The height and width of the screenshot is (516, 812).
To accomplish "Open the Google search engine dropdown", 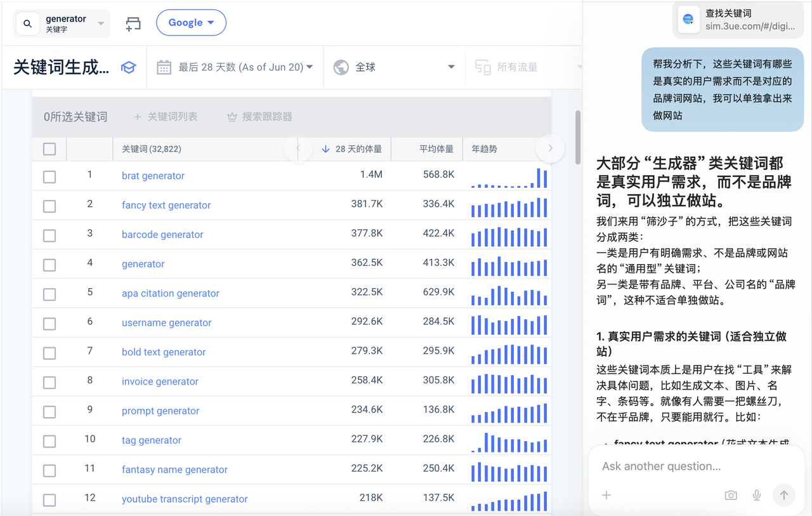I will coord(191,23).
